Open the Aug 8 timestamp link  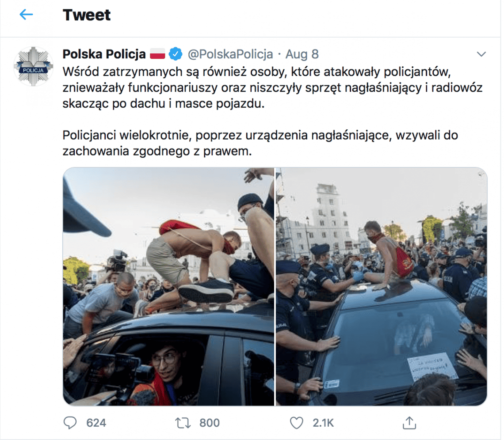pos(302,54)
